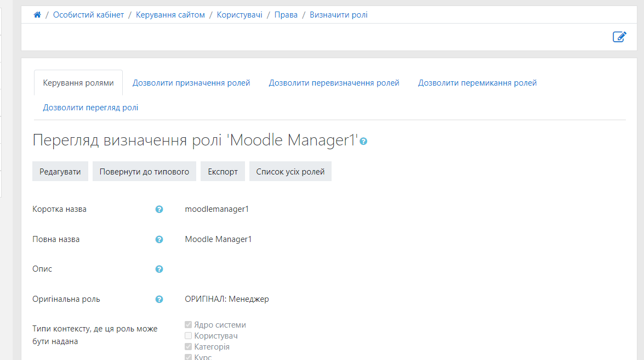This screenshot has width=644, height=360.
Task: Open help icon next to role heading
Action: pyautogui.click(x=363, y=141)
